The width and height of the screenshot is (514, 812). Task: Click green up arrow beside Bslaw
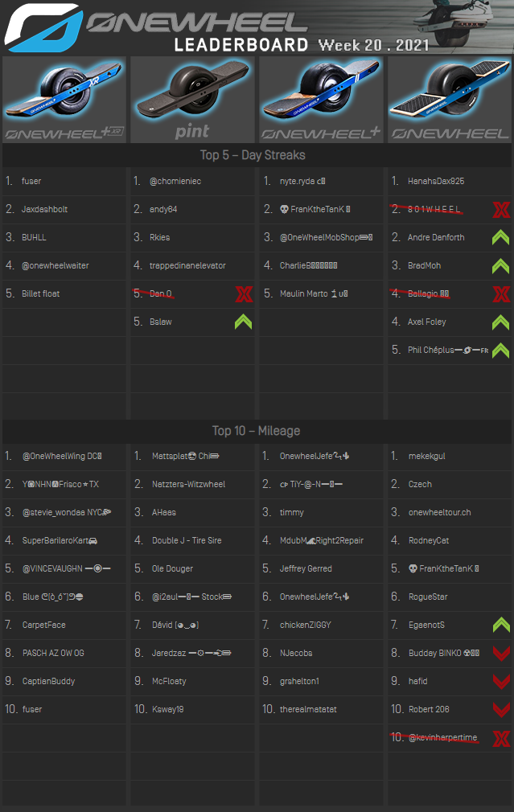[243, 322]
